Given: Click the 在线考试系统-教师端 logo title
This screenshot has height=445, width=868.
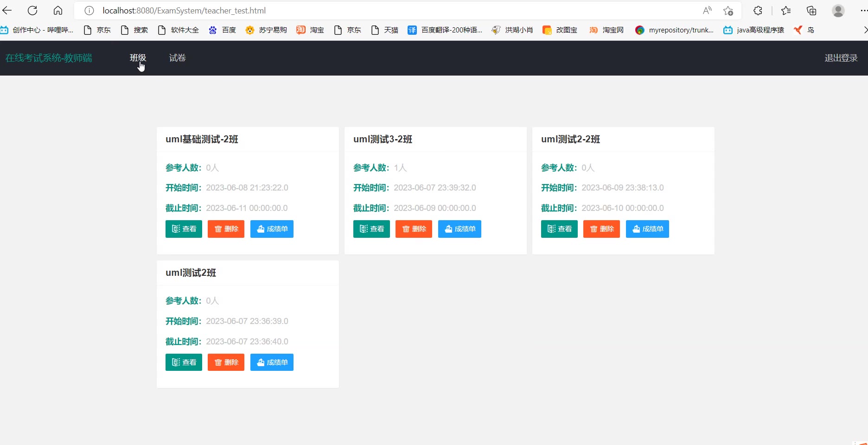Looking at the screenshot, I should coord(49,58).
